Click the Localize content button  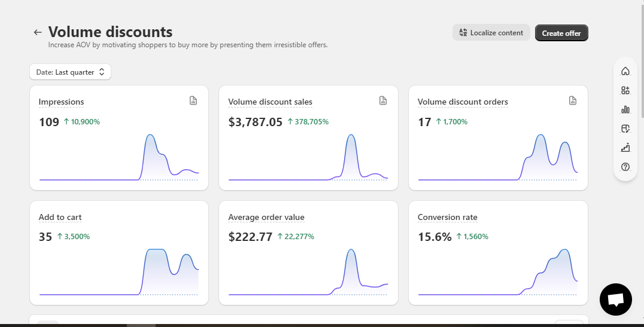(x=491, y=32)
